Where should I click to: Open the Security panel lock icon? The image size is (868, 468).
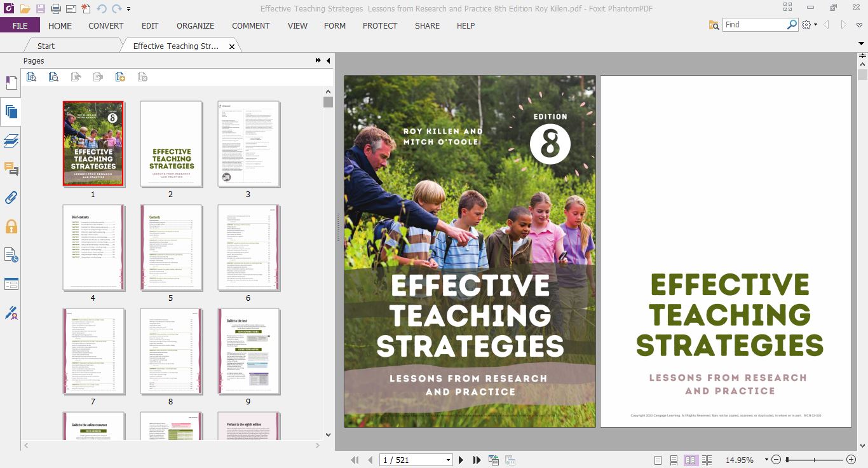(11, 226)
